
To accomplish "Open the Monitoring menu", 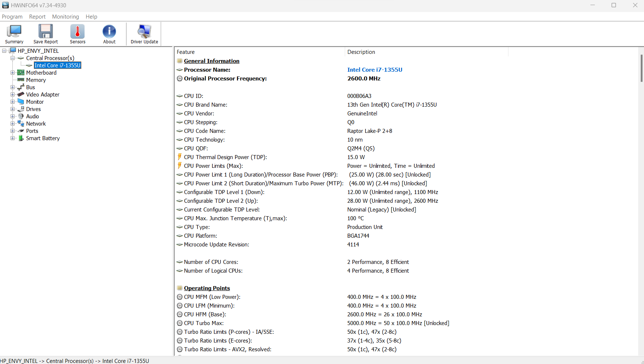I will tap(65, 17).
